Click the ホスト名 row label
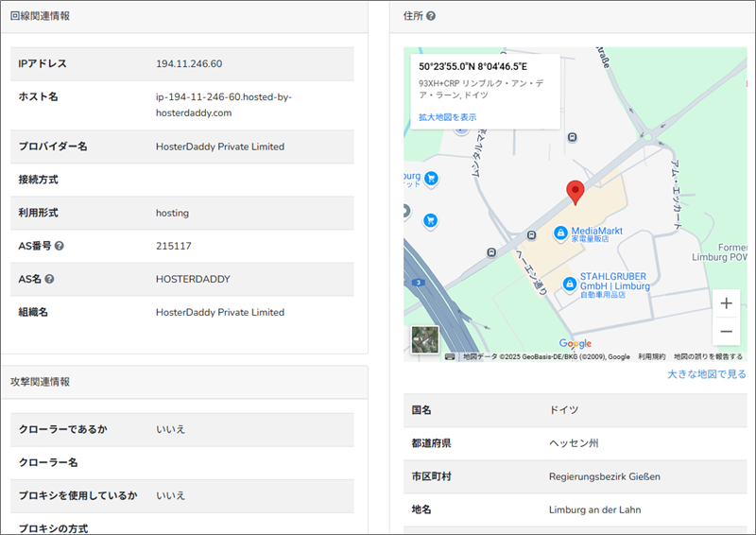Viewport: 756px width, 535px height. click(38, 96)
